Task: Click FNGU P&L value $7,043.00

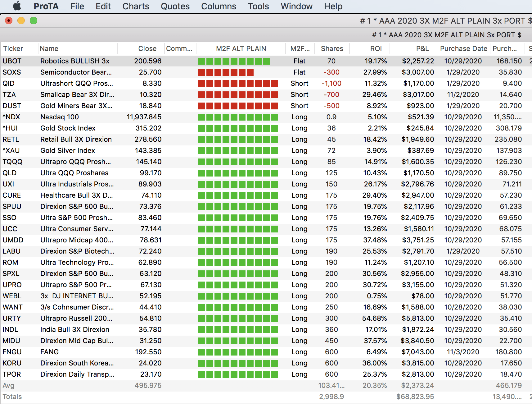Action: (x=417, y=352)
